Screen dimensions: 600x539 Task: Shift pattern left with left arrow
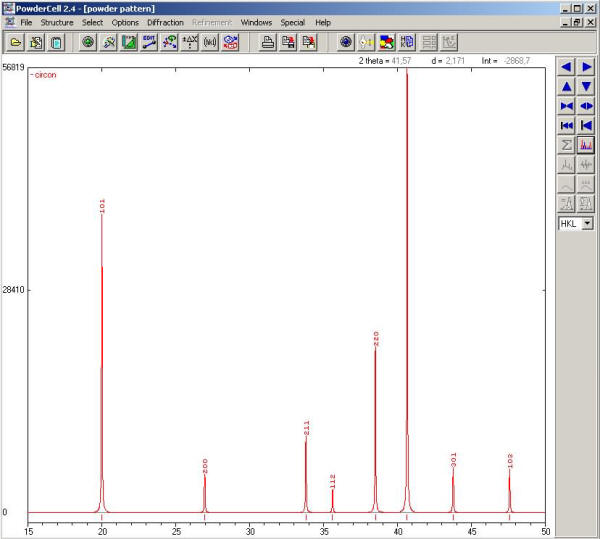point(566,67)
